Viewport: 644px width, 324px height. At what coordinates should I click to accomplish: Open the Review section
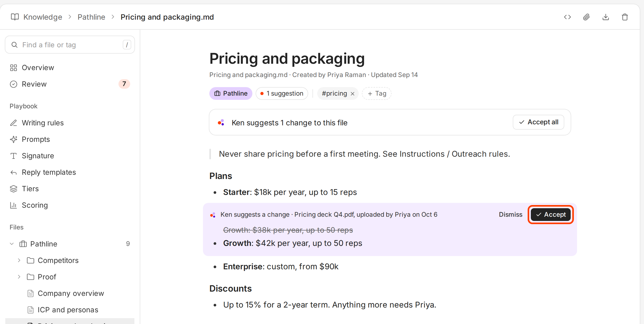click(x=70, y=84)
